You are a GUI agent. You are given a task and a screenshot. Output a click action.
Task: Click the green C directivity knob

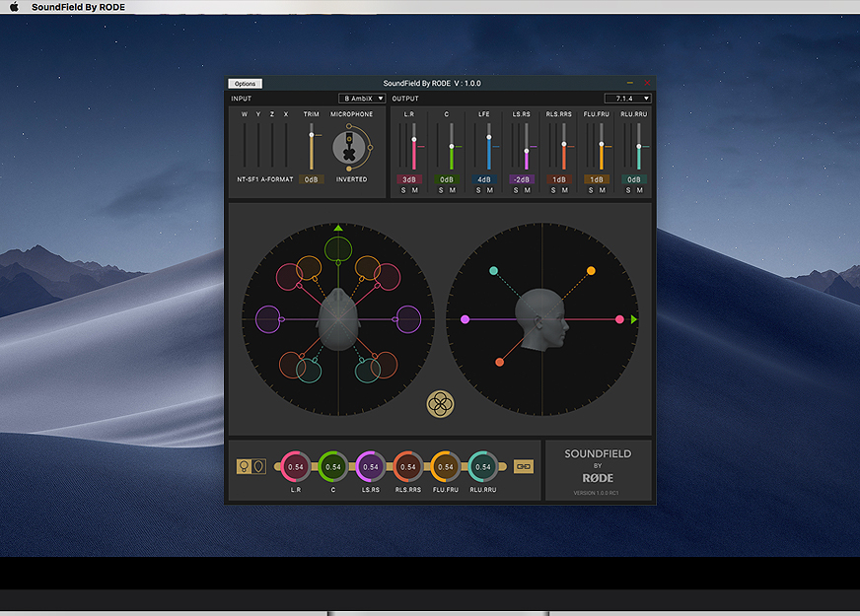pyautogui.click(x=333, y=467)
